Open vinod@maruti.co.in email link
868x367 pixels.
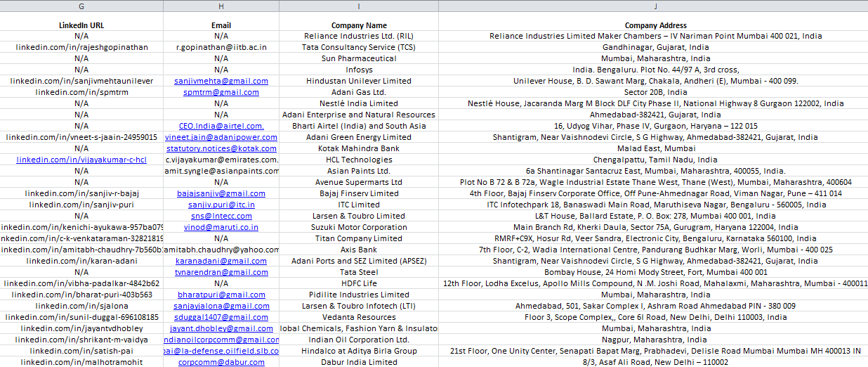221,227
